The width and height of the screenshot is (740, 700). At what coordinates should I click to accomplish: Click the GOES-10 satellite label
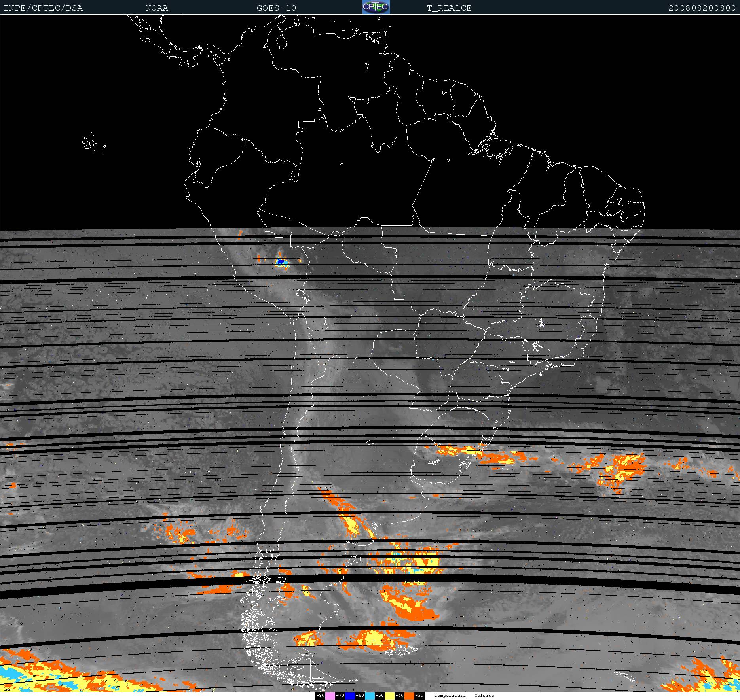[276, 8]
